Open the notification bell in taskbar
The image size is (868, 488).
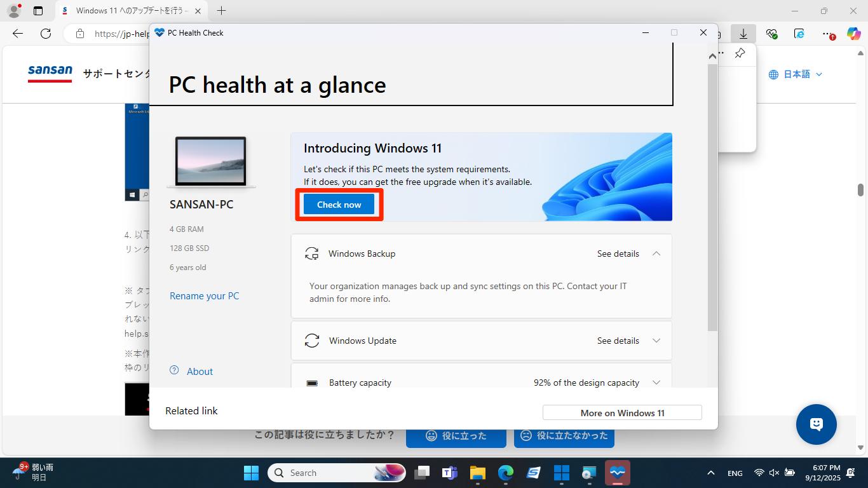[851, 473]
